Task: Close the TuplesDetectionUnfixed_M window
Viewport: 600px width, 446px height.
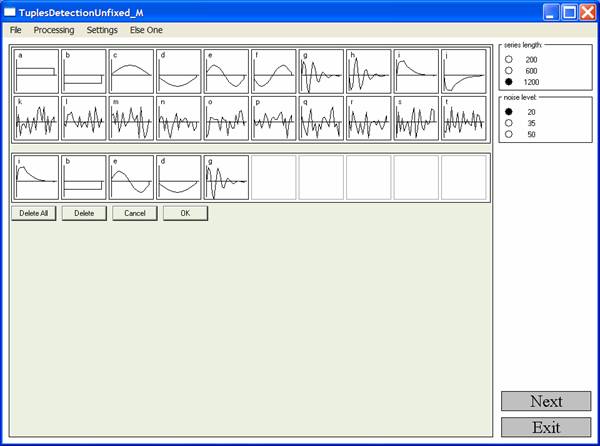Action: (x=587, y=12)
